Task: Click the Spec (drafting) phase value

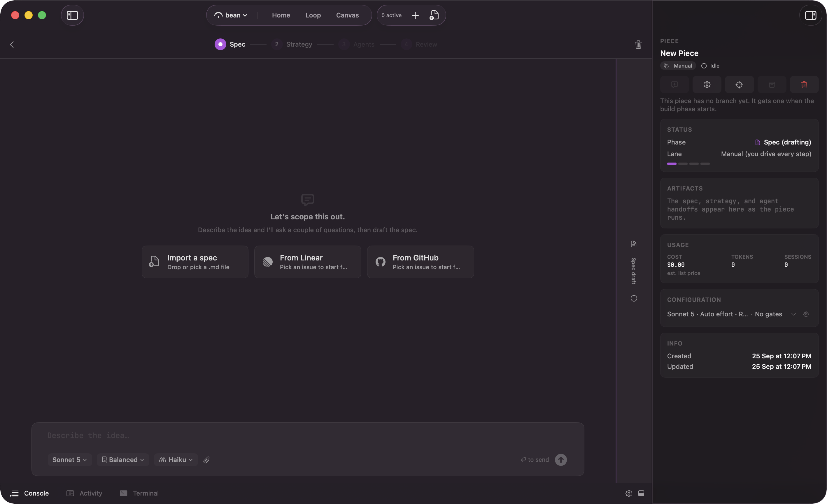Action: point(783,142)
